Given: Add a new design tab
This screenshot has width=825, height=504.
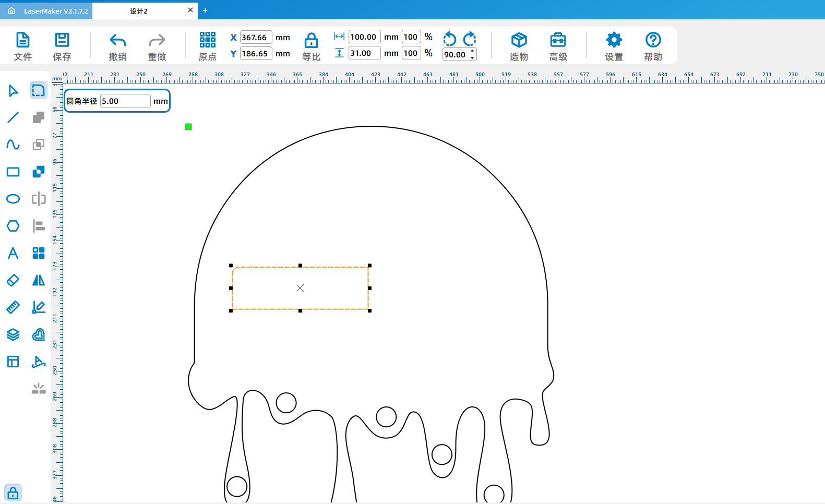Looking at the screenshot, I should [205, 10].
